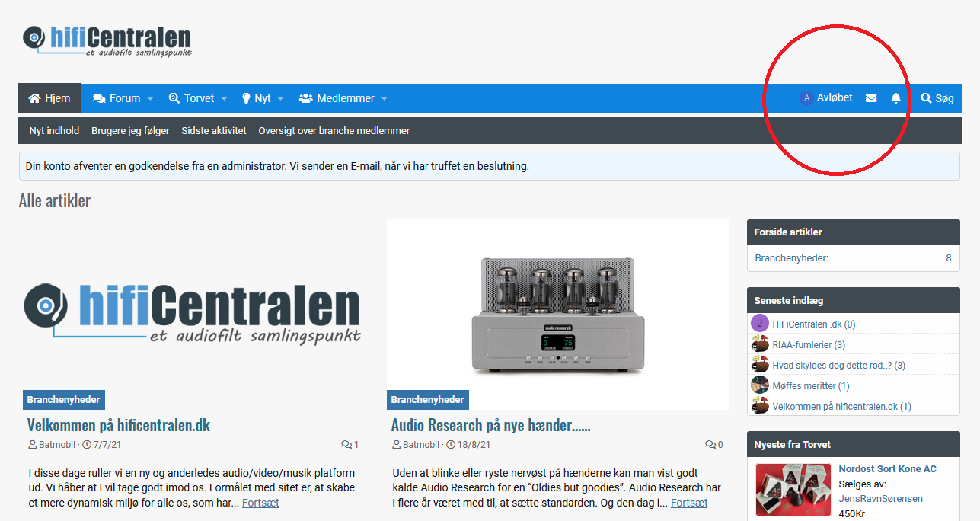Open Oversigt over branche medlemmer link
980x521 pixels.
pyautogui.click(x=334, y=131)
